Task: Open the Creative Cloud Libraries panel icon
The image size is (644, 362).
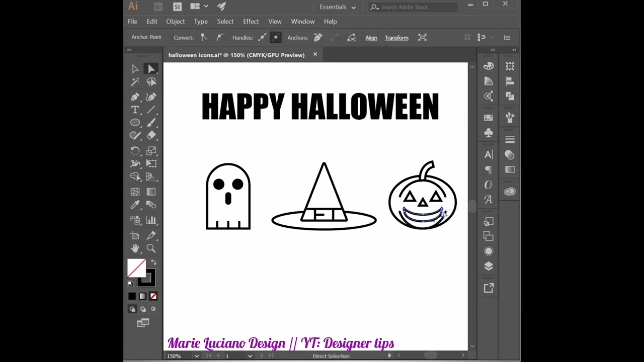Action: coord(510,192)
